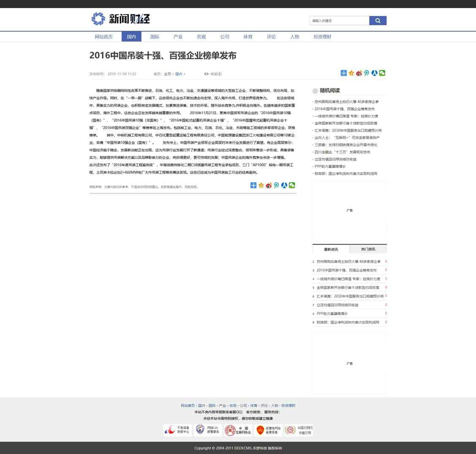Share to WeChat from top share bar
The image size is (476, 454).
tap(382, 73)
